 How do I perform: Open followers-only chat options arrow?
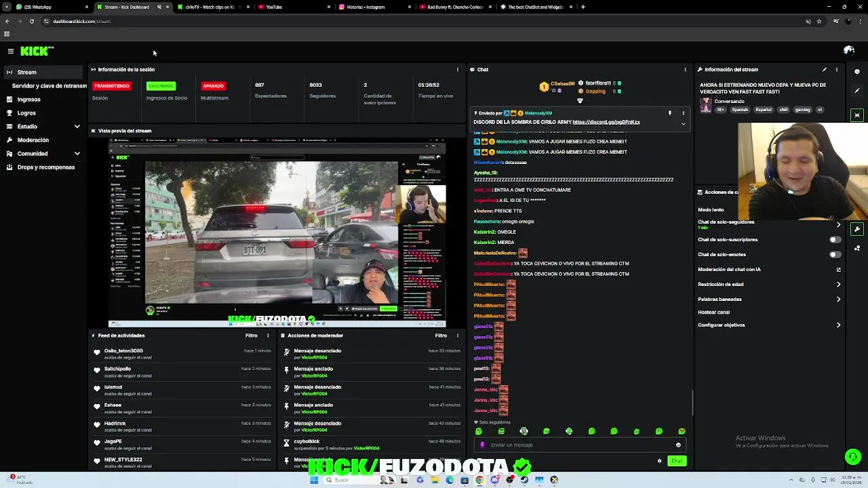pos(838,224)
